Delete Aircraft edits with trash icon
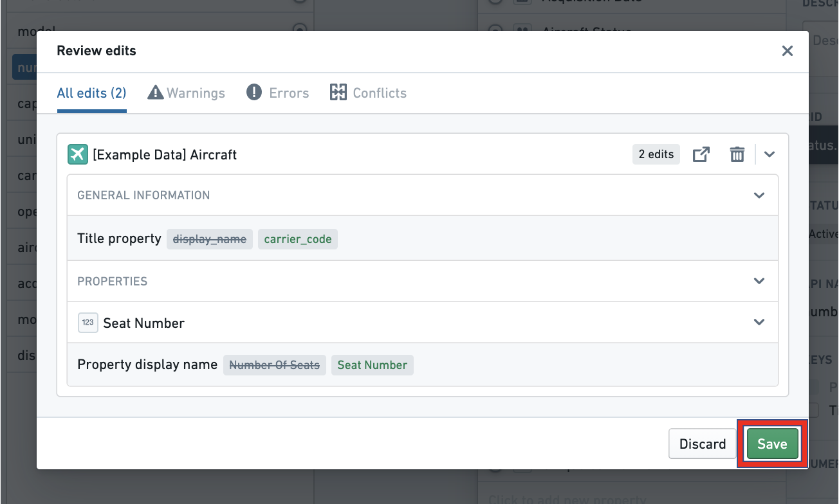 click(737, 154)
